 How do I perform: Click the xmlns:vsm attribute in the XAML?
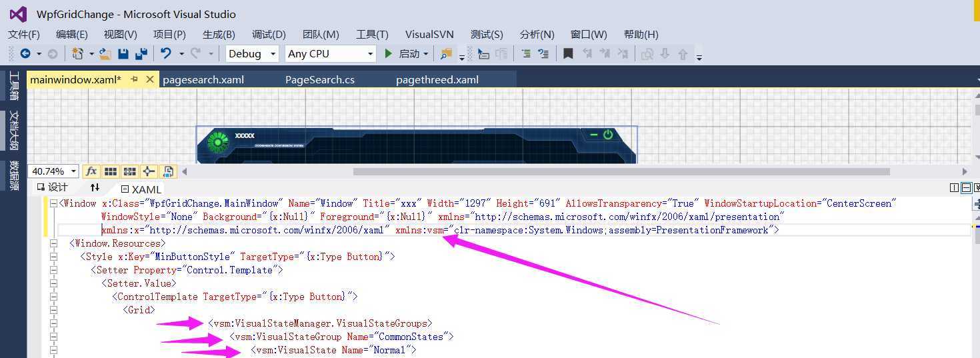pos(419,230)
